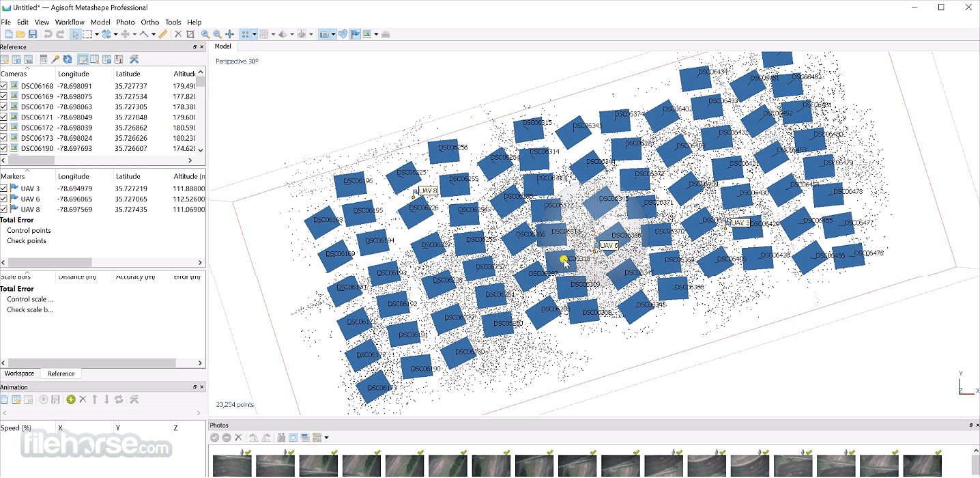Open the Tools menu
This screenshot has height=478, width=980.
(x=173, y=22)
